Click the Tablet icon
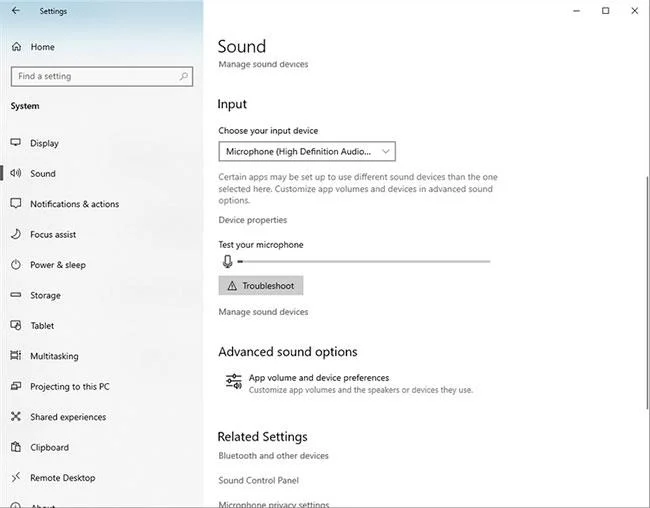 16,325
